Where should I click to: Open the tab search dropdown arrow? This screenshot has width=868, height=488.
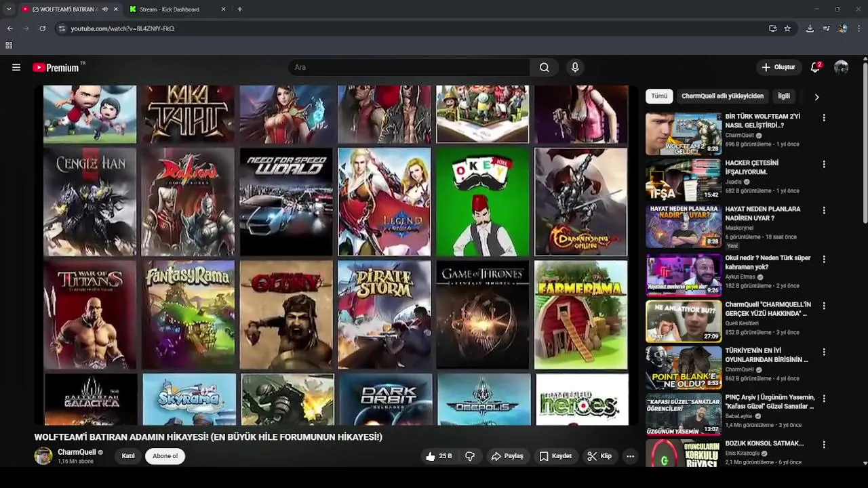(9, 9)
